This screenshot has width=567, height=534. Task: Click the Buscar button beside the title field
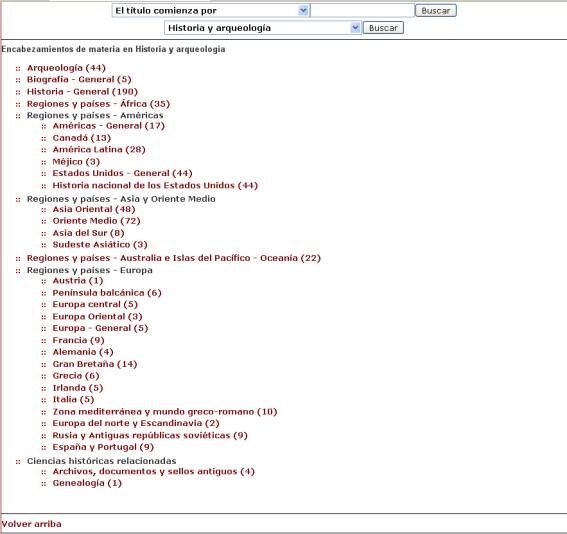[436, 11]
